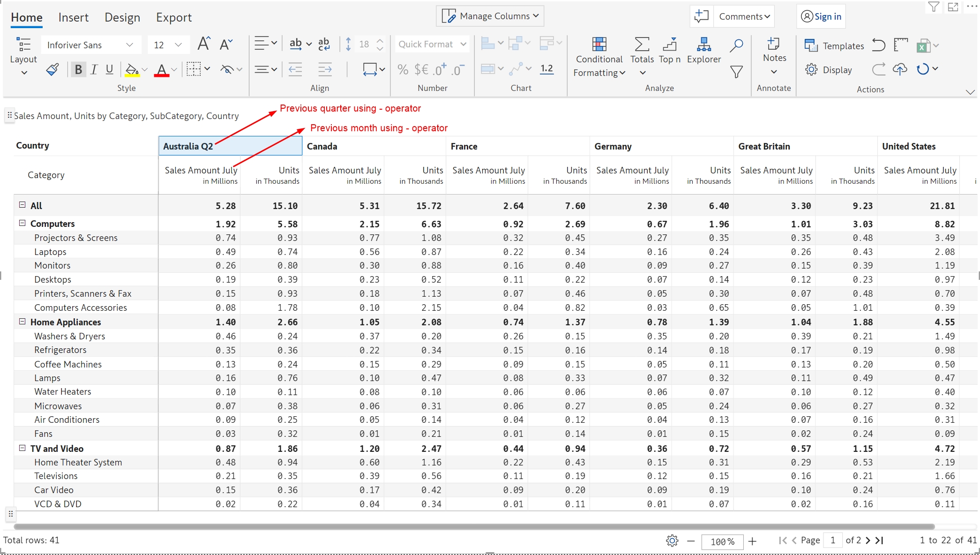980x555 pixels.
Task: Open the Totals sigma tool
Action: coord(642,45)
